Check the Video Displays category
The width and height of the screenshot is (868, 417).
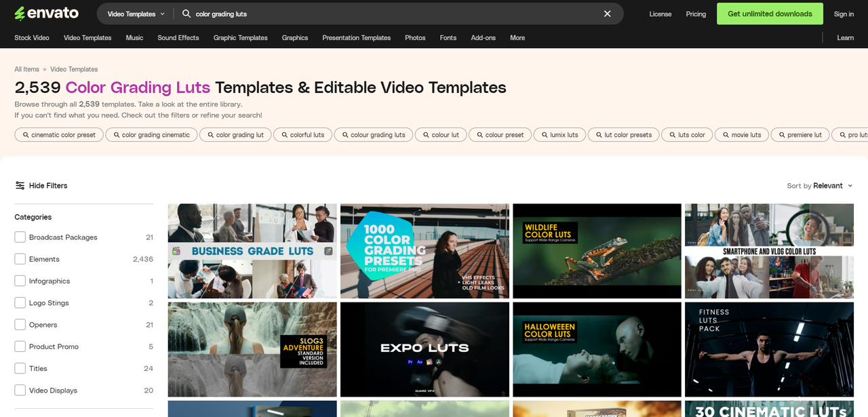click(20, 391)
